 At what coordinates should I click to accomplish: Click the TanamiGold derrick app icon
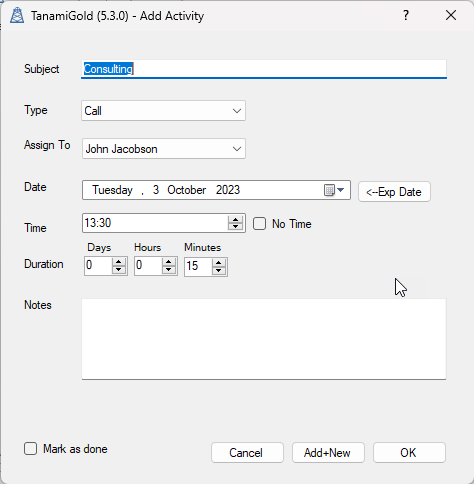17,15
